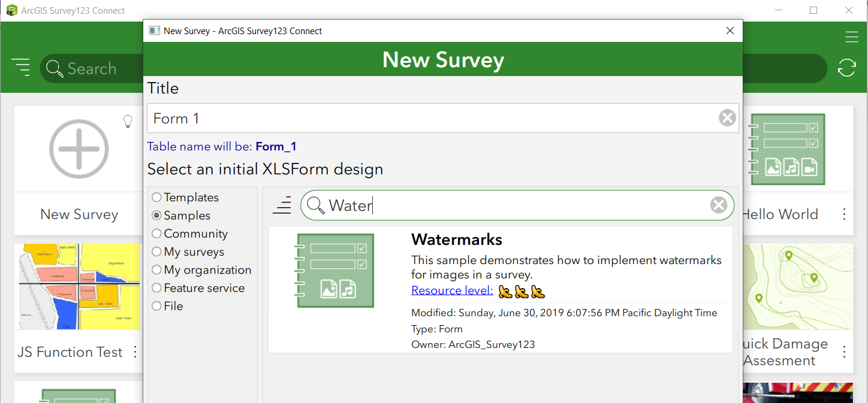
Task: Refresh the survey gallery
Action: pos(846,68)
